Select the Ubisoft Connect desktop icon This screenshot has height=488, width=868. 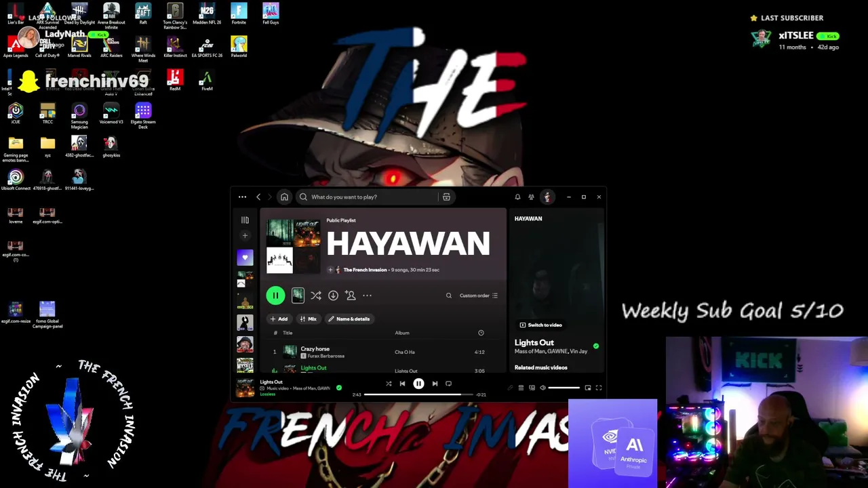16,180
